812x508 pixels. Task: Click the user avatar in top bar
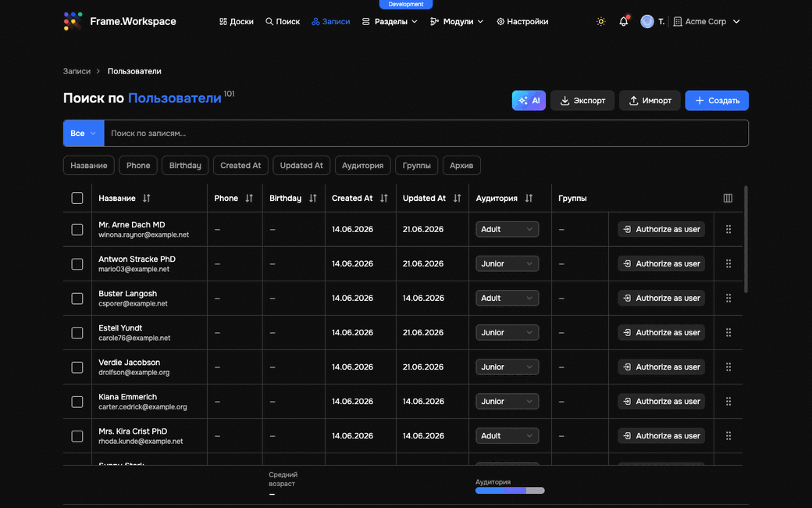coord(646,21)
